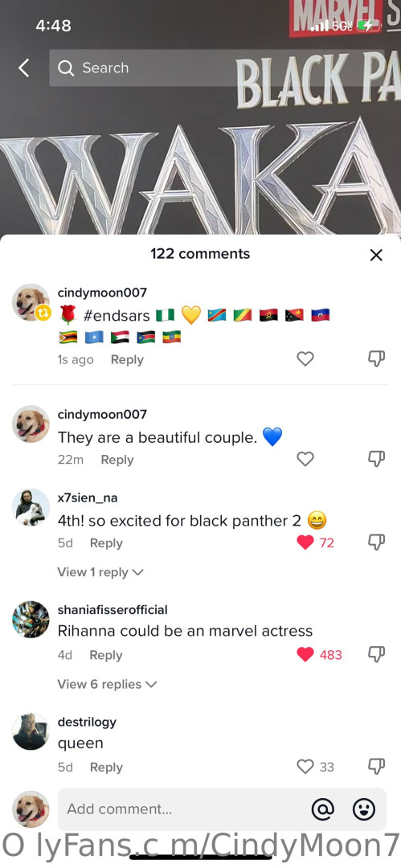
Task: Open the Search bar
Action: coord(216,68)
